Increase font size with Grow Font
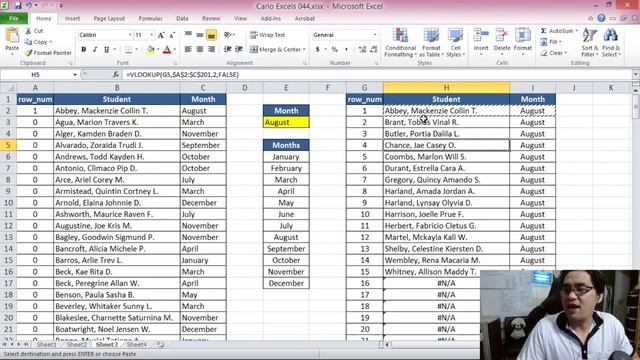The width and height of the screenshot is (640, 360). (x=161, y=35)
